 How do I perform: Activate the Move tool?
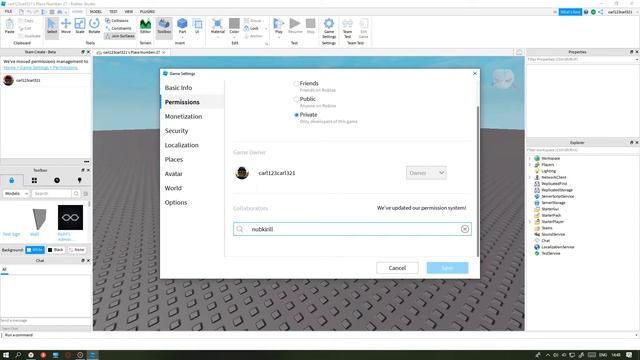pyautogui.click(x=66, y=26)
